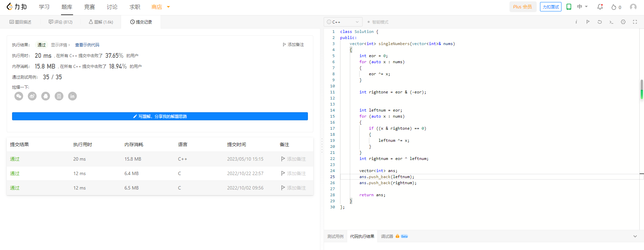
Task: Switch to 题目描述 tab
Action: tap(20, 22)
